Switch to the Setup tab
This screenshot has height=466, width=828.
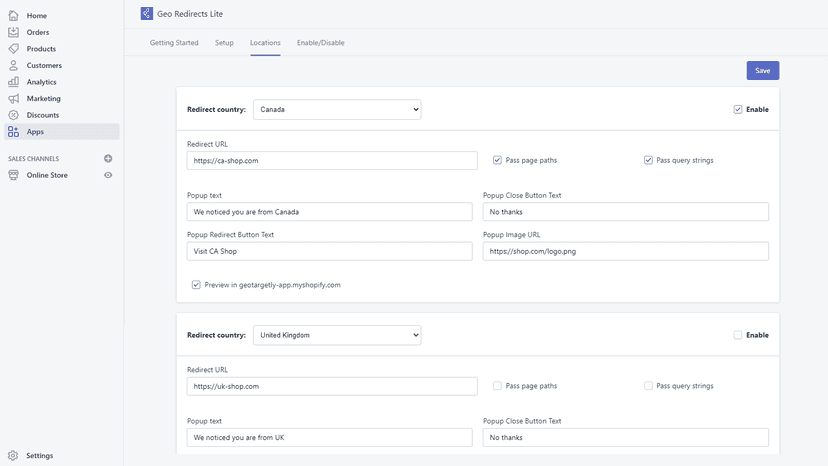224,43
